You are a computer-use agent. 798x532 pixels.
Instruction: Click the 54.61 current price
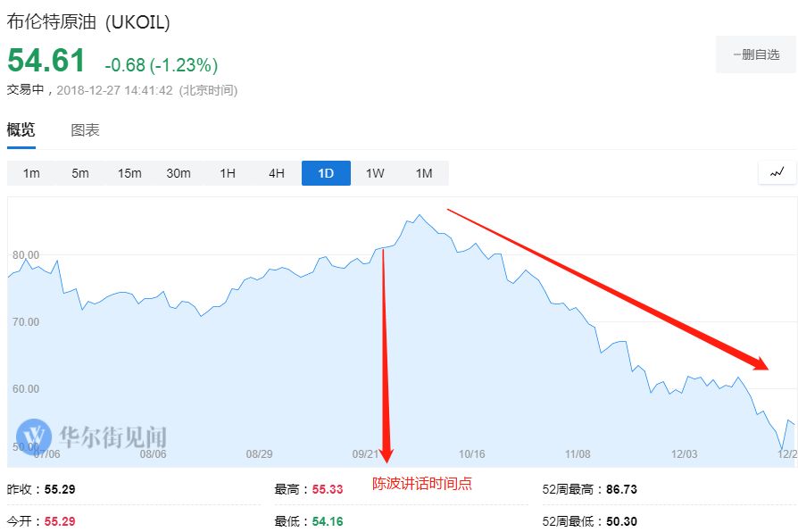46,61
